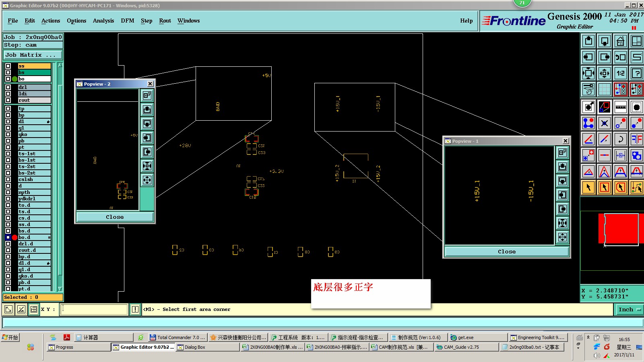The width and height of the screenshot is (644, 362).
Task: Click the rotate feature curved arrow icon
Action: 621,139
